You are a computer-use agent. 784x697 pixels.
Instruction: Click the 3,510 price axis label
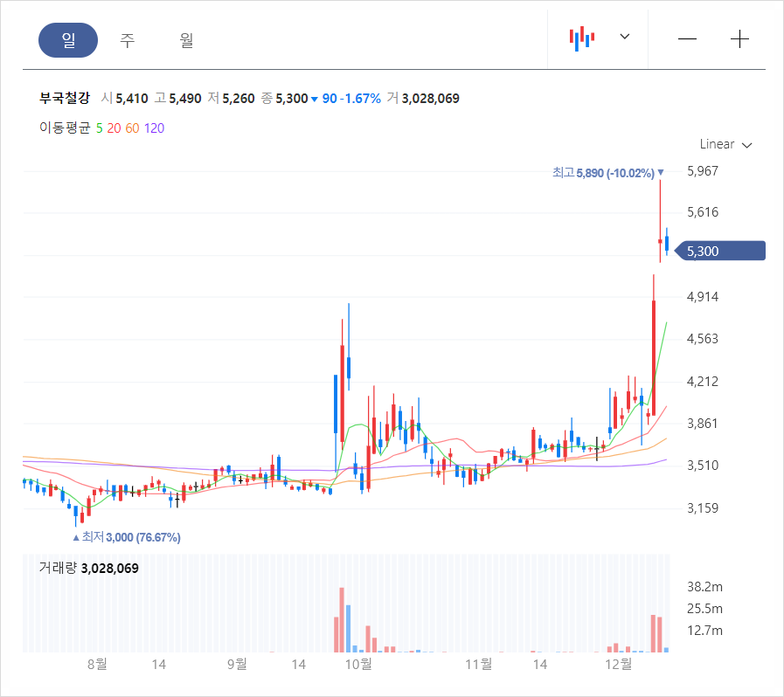[x=703, y=466]
